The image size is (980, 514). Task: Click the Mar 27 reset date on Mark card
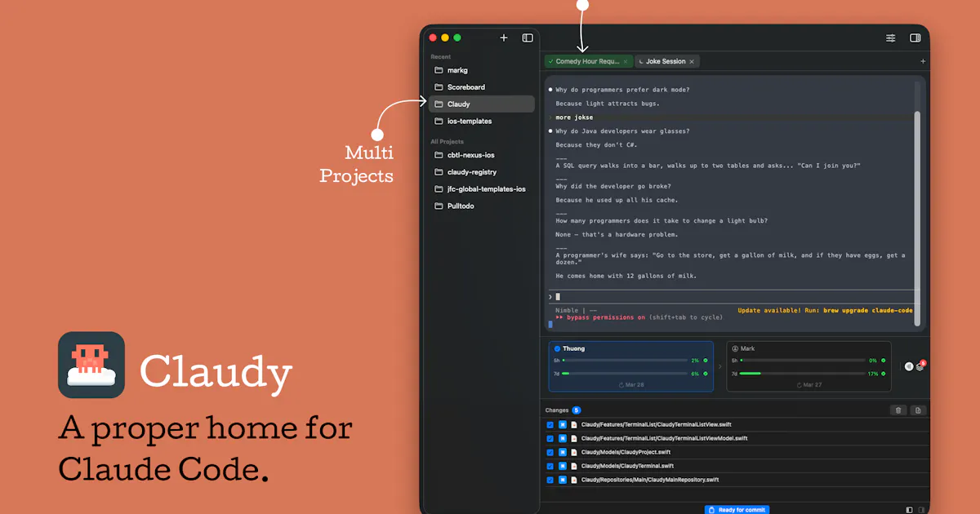(x=809, y=384)
